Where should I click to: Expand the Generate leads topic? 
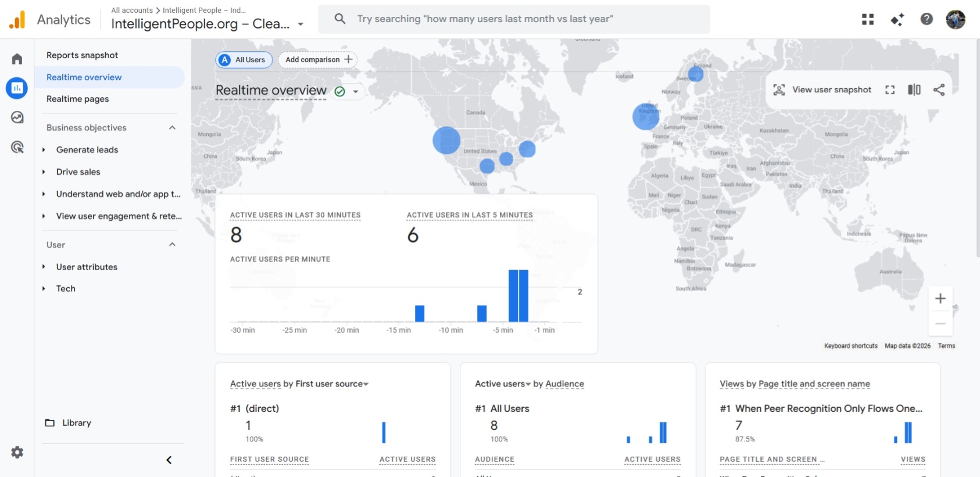click(x=44, y=150)
